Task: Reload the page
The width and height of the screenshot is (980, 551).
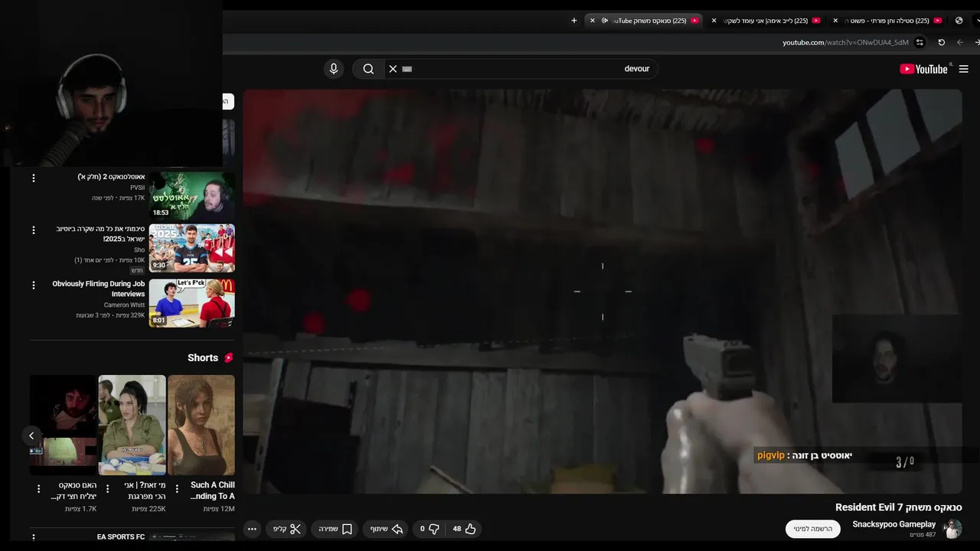Action: pyautogui.click(x=941, y=42)
